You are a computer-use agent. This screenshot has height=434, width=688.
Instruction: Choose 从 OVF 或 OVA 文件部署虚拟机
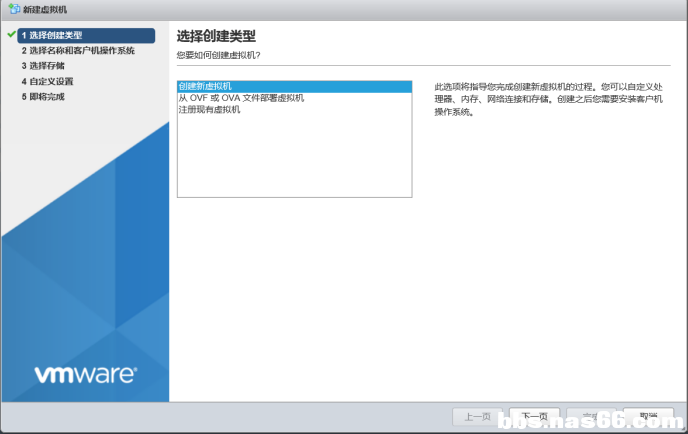[x=241, y=98]
